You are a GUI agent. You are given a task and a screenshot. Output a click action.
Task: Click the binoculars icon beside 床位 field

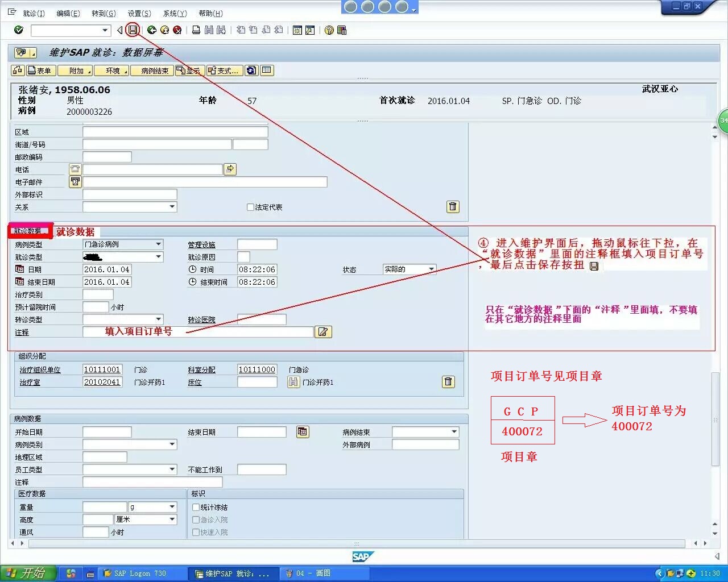(x=293, y=382)
